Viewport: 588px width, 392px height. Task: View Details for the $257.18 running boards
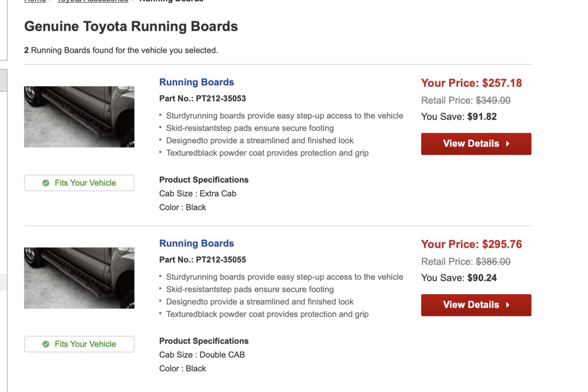click(476, 144)
